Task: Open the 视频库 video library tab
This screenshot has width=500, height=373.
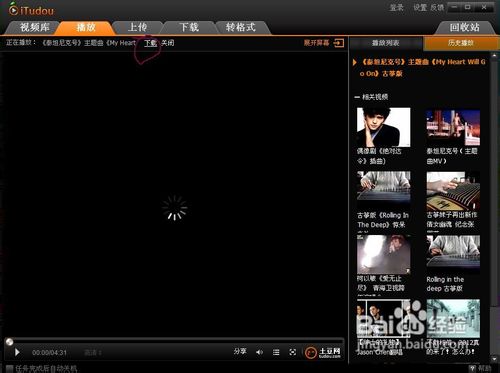Action: (34, 27)
